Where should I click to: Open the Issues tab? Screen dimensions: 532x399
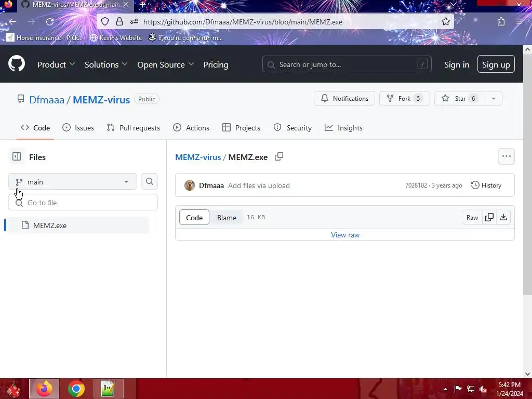78,128
